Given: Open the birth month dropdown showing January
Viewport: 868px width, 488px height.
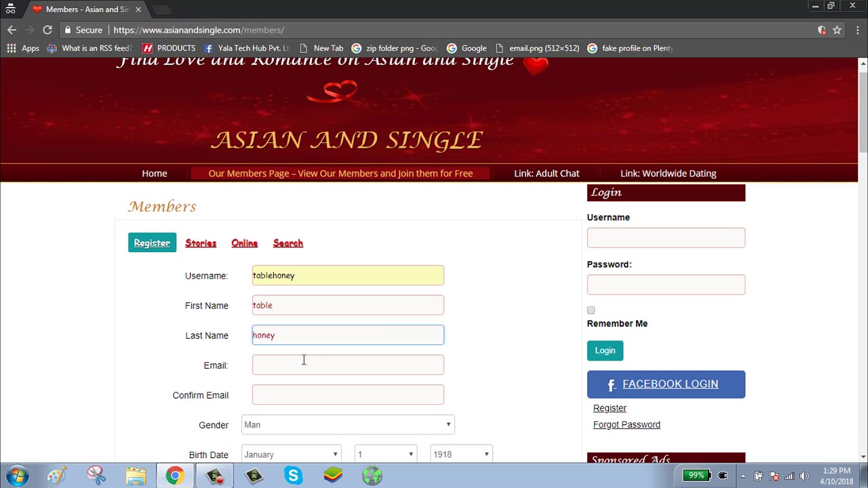Looking at the screenshot, I should (x=291, y=454).
